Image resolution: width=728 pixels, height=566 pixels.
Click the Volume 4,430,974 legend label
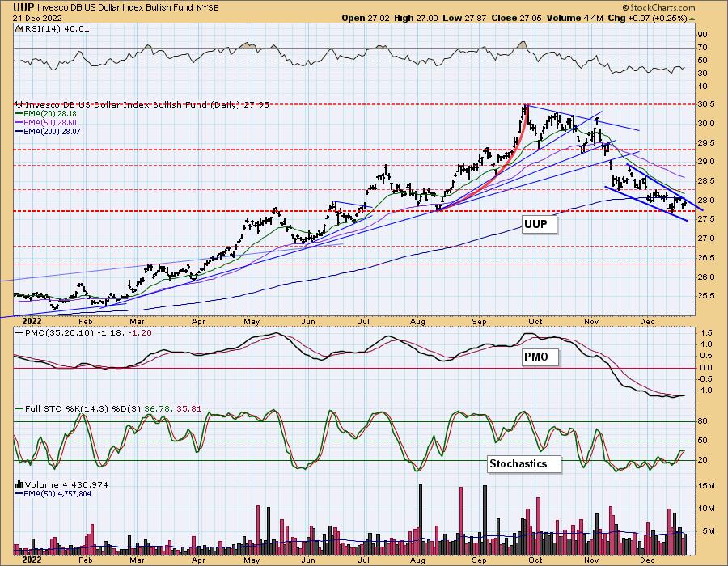(66, 485)
